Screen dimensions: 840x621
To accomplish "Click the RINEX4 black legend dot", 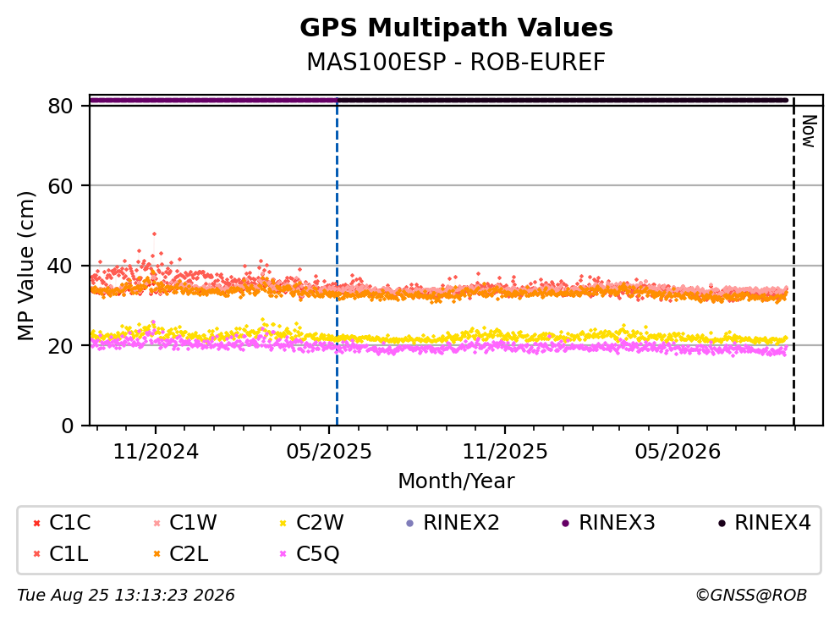I will 722,524.
